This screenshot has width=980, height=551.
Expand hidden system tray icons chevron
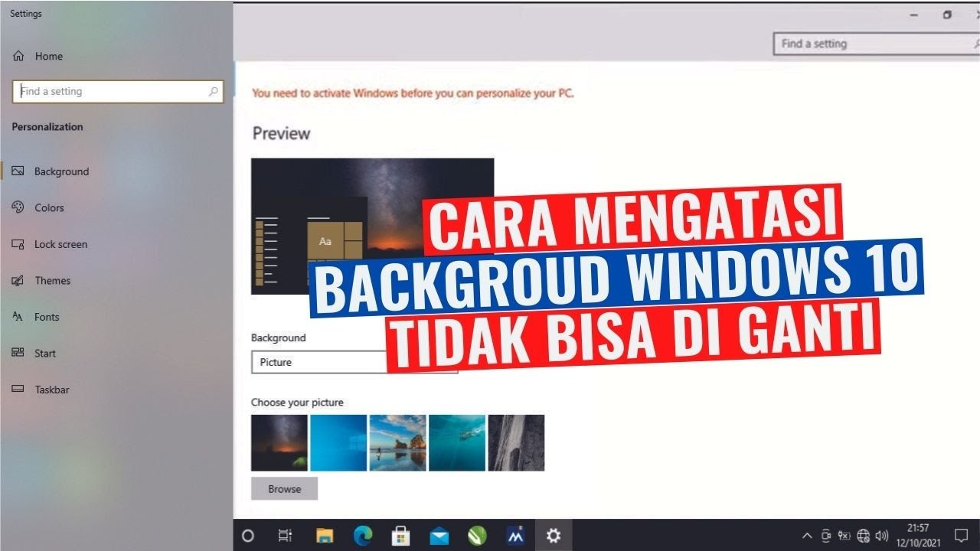click(807, 536)
